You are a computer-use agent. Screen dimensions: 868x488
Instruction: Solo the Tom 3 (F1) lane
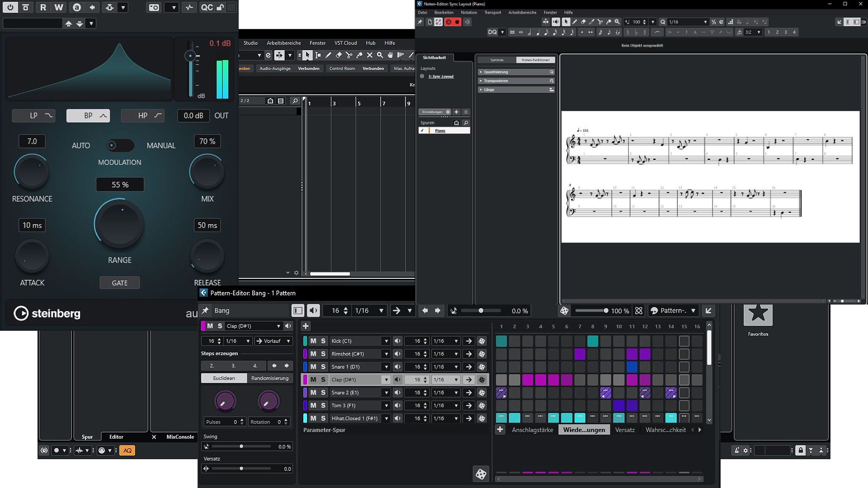point(323,406)
